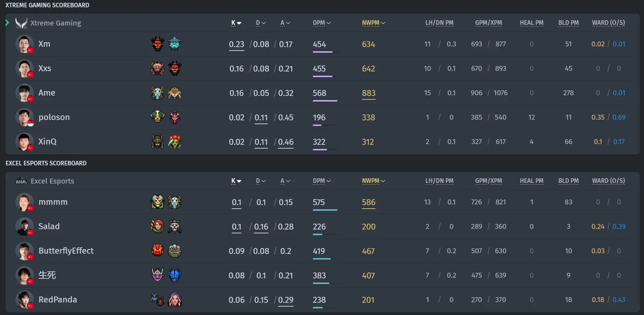Sort Xtreme Gaming table by DPM
This screenshot has width=644, height=315.
tap(321, 23)
